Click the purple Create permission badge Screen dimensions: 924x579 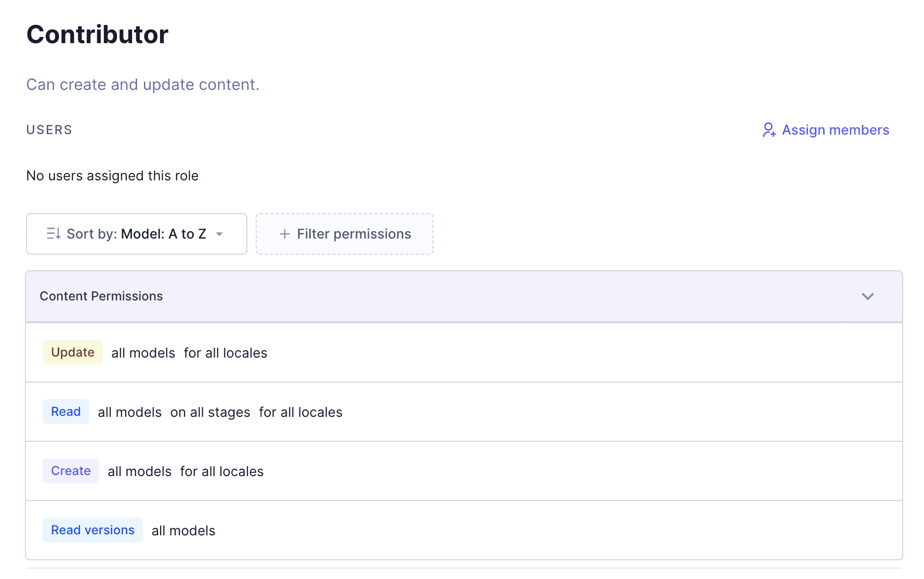pyautogui.click(x=71, y=471)
